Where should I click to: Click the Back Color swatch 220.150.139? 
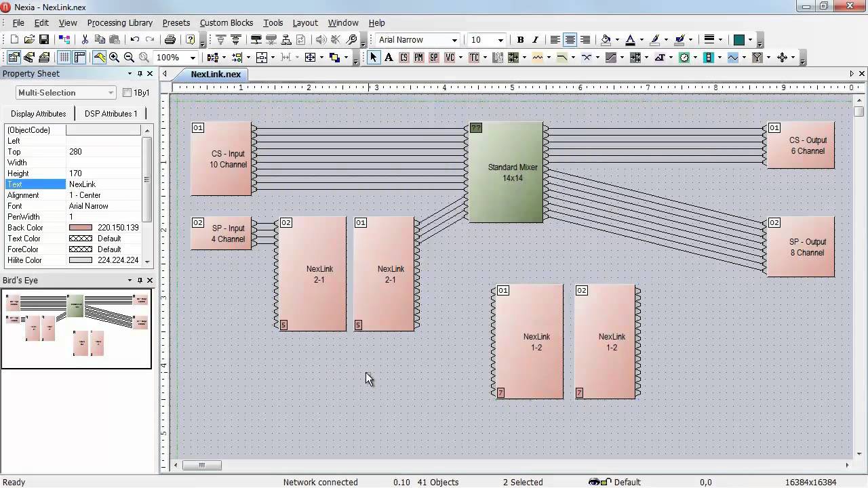click(x=81, y=228)
